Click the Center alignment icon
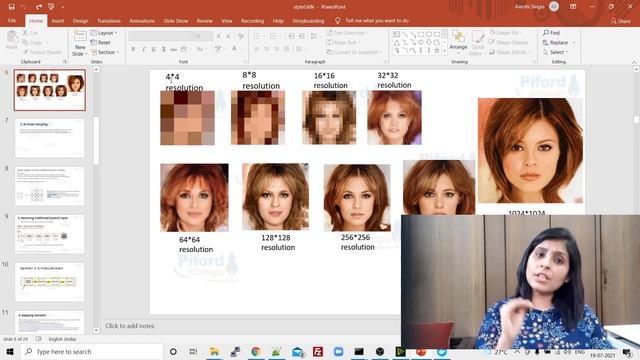 click(267, 49)
